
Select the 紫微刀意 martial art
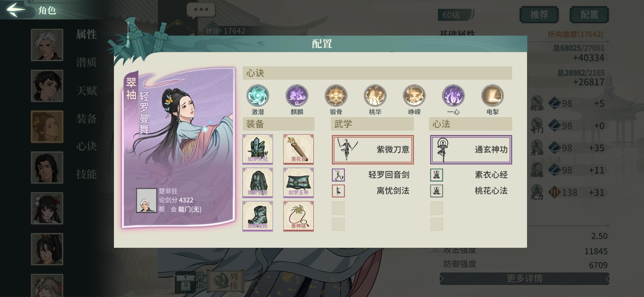click(373, 150)
